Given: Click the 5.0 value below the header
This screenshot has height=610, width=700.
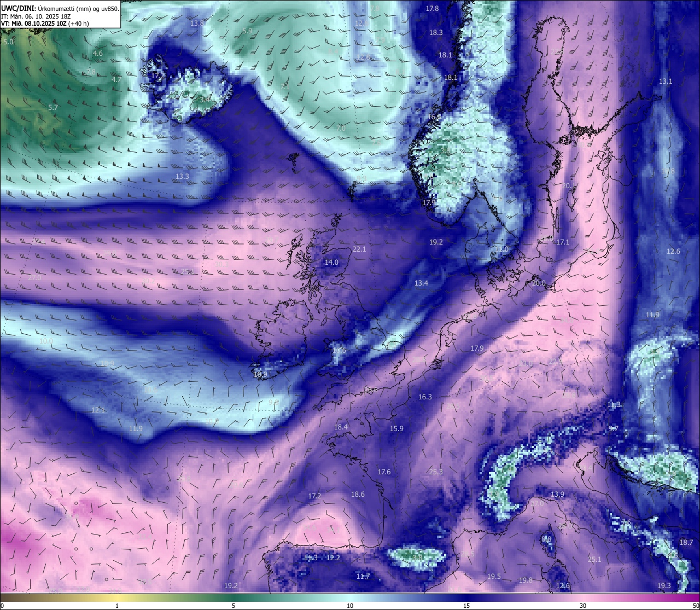Looking at the screenshot, I should [x=8, y=42].
